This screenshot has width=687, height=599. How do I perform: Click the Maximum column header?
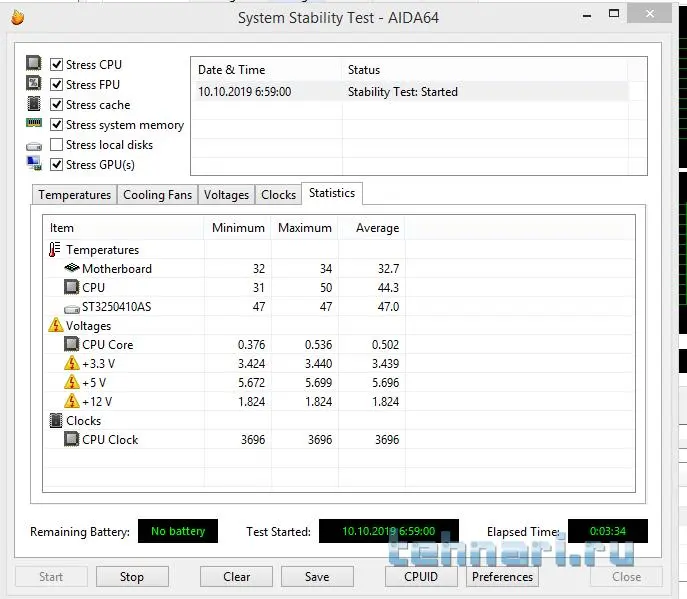tap(305, 228)
